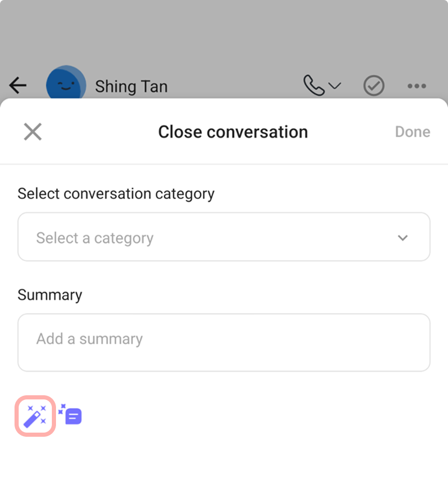Dismiss the Close conversation sheet with X

(x=33, y=132)
